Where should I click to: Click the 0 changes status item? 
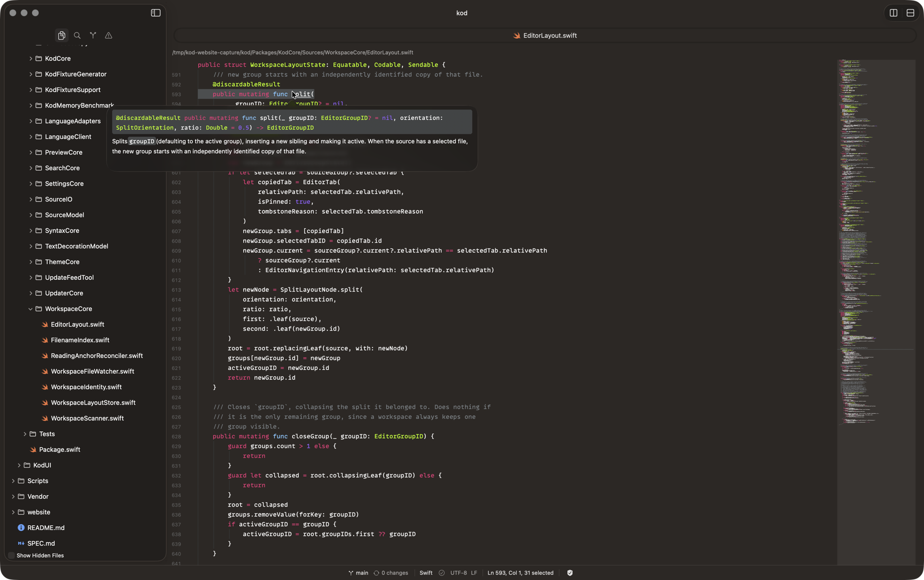(391, 573)
